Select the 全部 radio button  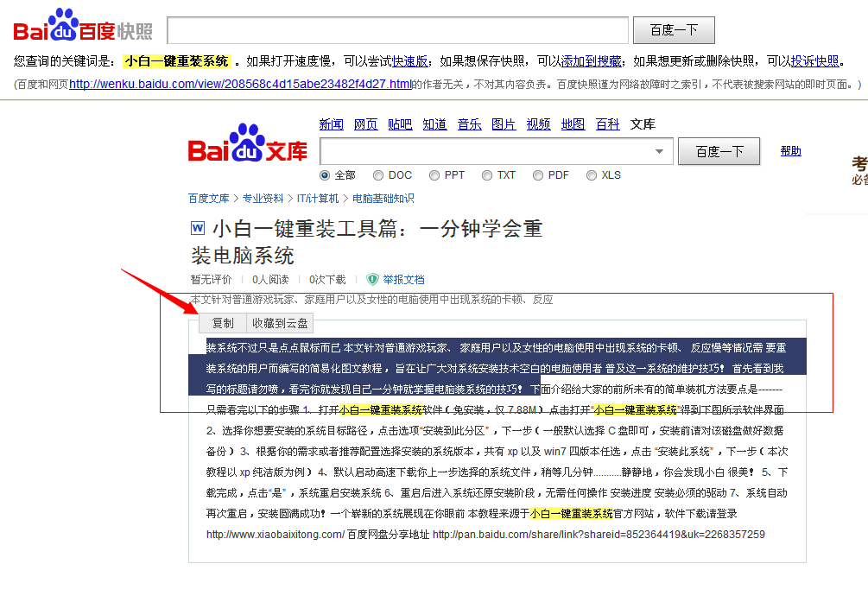[x=325, y=175]
